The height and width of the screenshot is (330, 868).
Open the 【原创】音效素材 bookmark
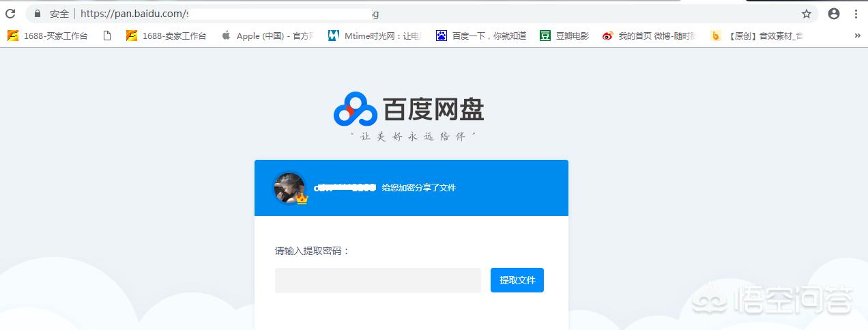pyautogui.click(x=757, y=36)
